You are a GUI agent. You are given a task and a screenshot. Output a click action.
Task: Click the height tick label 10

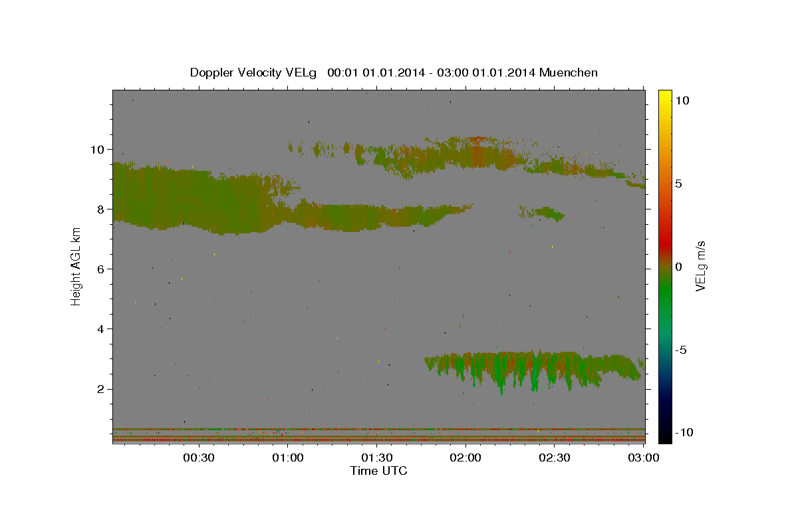click(x=98, y=149)
